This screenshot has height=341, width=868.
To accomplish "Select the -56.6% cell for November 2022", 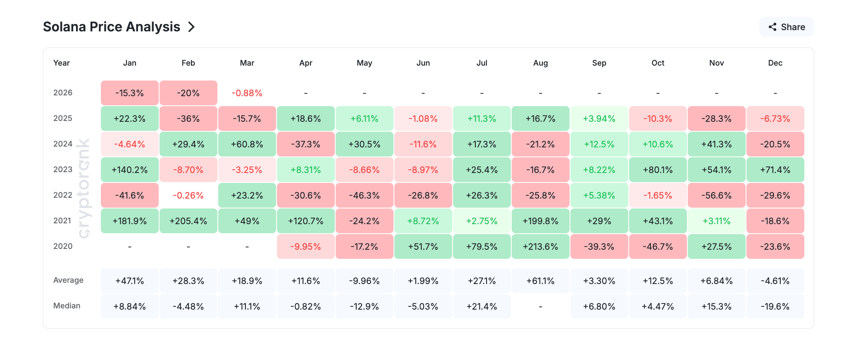I will coord(716,195).
